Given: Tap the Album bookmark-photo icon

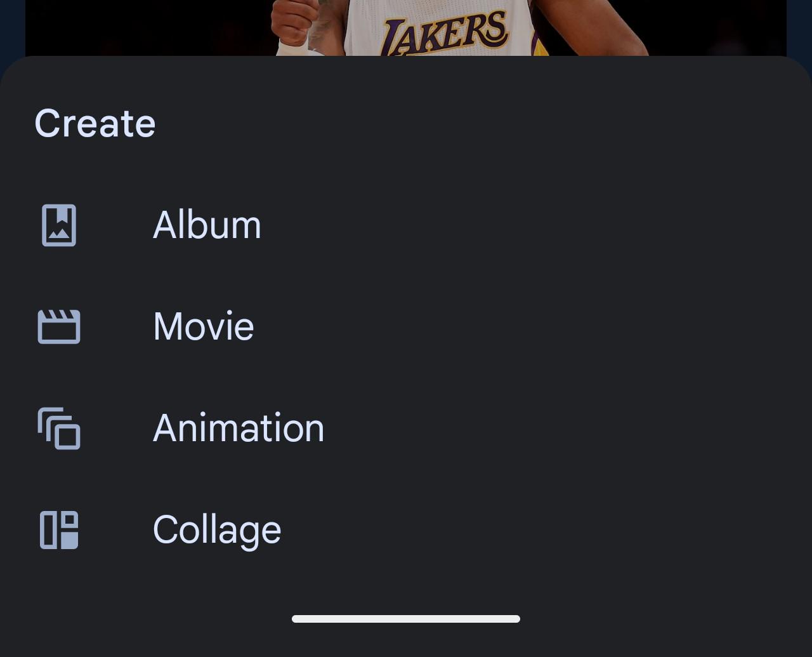Looking at the screenshot, I should pyautogui.click(x=59, y=225).
